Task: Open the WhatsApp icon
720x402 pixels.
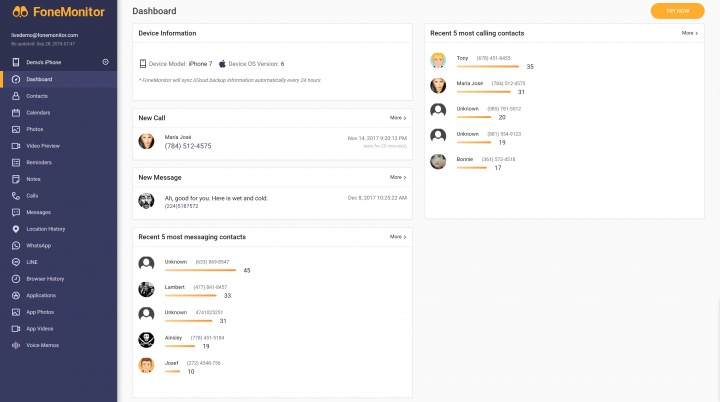Action: [x=16, y=245]
